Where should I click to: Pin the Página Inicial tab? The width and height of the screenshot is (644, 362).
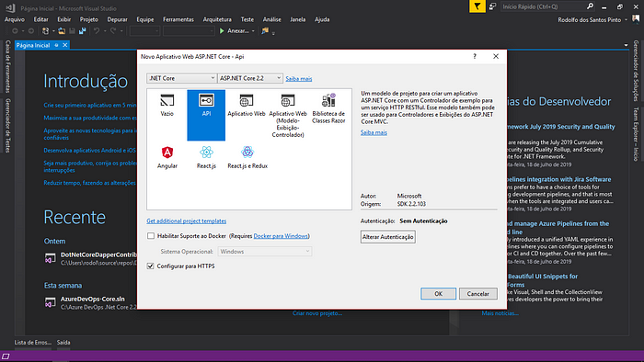(56, 45)
